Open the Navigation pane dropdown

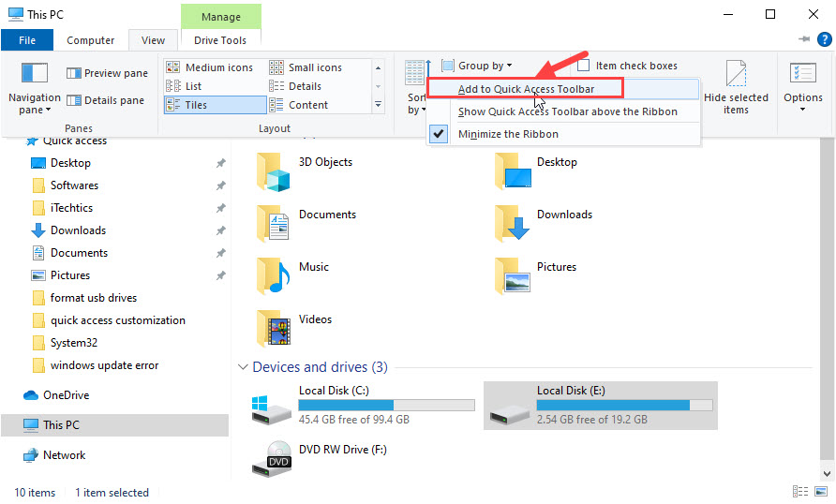click(34, 88)
